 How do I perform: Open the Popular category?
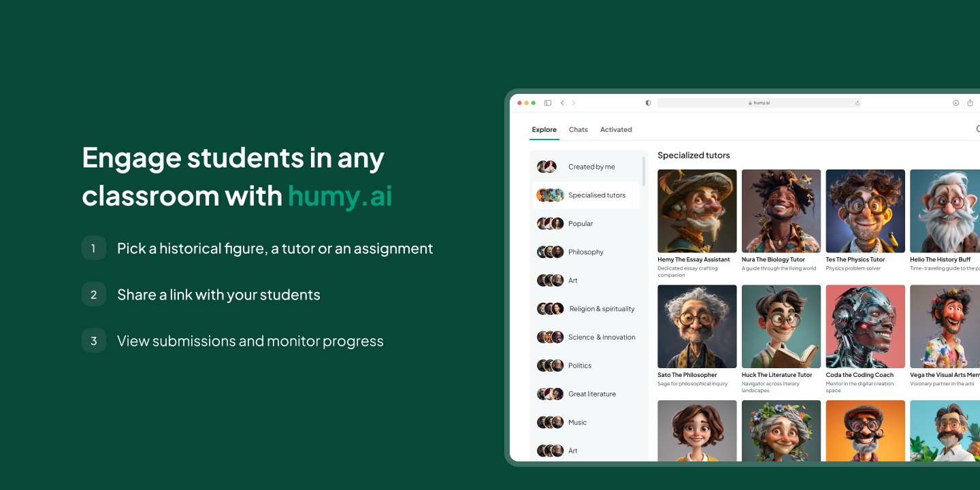click(x=587, y=223)
